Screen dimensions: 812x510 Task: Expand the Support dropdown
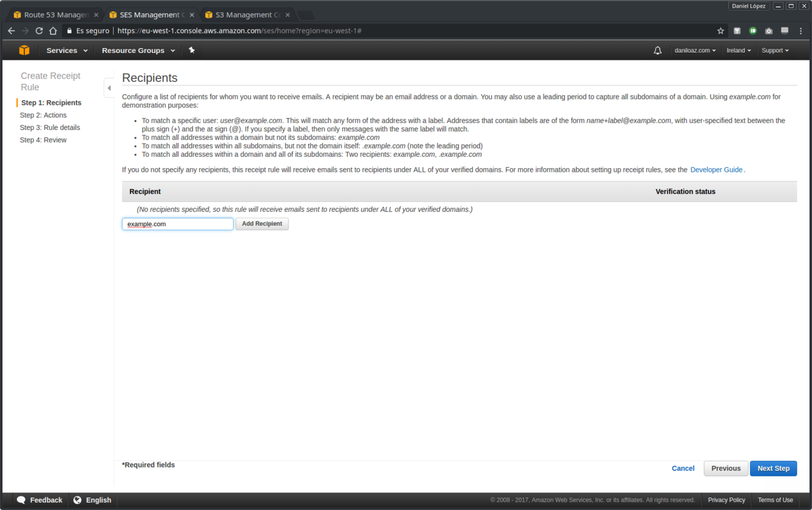(x=775, y=50)
